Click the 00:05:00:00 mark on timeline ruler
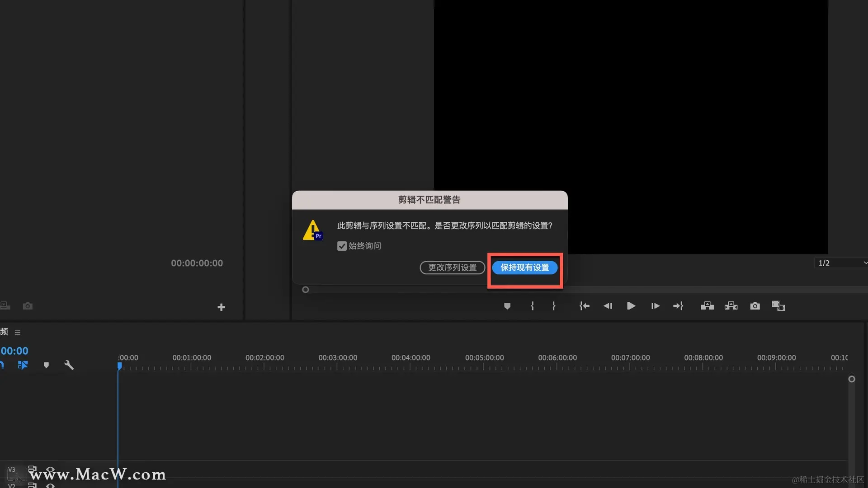 click(484, 358)
